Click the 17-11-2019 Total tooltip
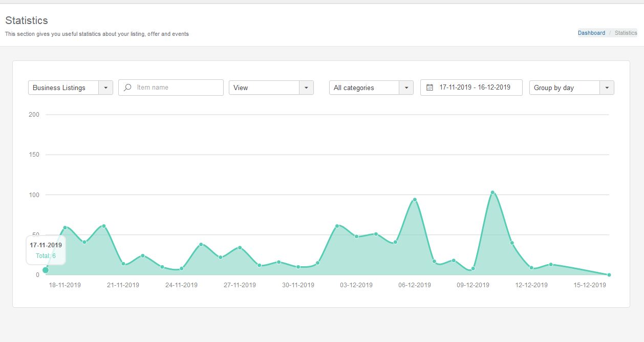Image resolution: width=644 pixels, height=342 pixels. click(x=46, y=250)
